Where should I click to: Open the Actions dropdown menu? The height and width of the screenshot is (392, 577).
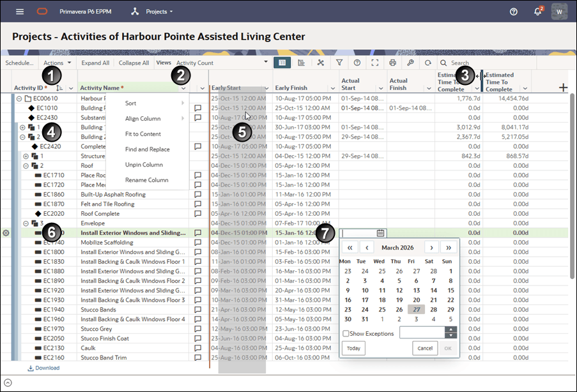tap(58, 63)
